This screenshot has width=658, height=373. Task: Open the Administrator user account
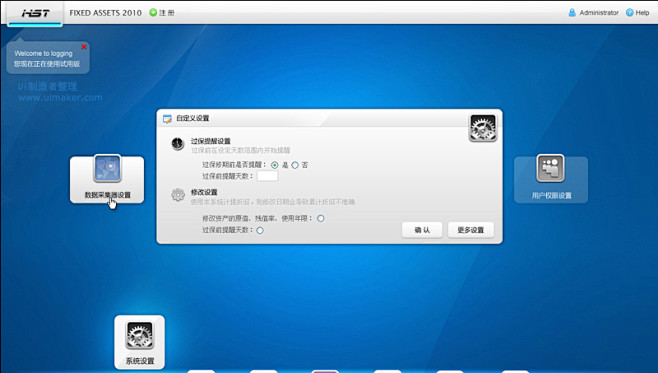(593, 13)
